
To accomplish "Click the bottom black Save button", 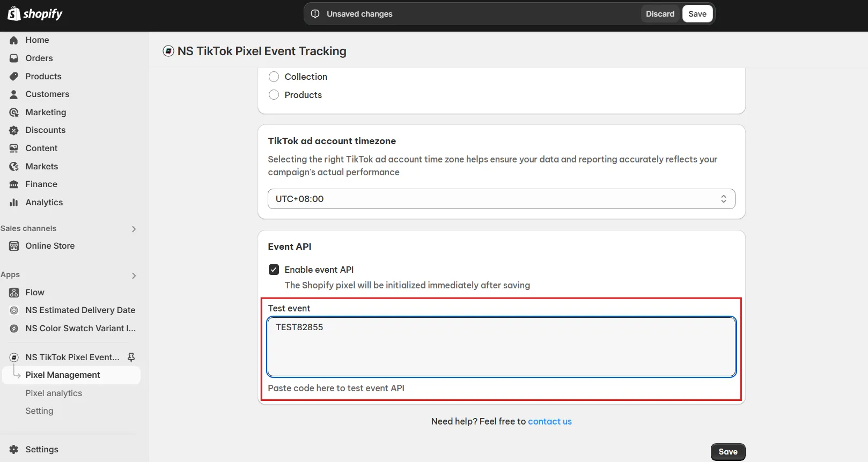I will tap(728, 452).
